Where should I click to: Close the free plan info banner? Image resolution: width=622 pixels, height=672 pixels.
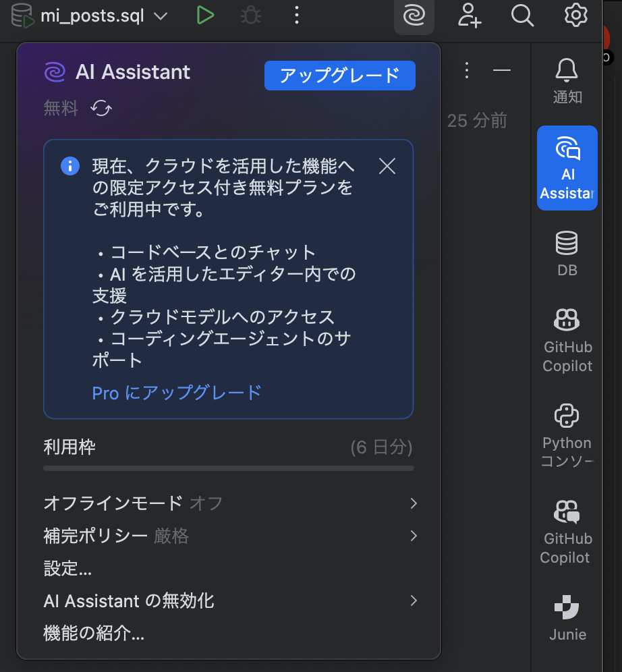tap(387, 166)
